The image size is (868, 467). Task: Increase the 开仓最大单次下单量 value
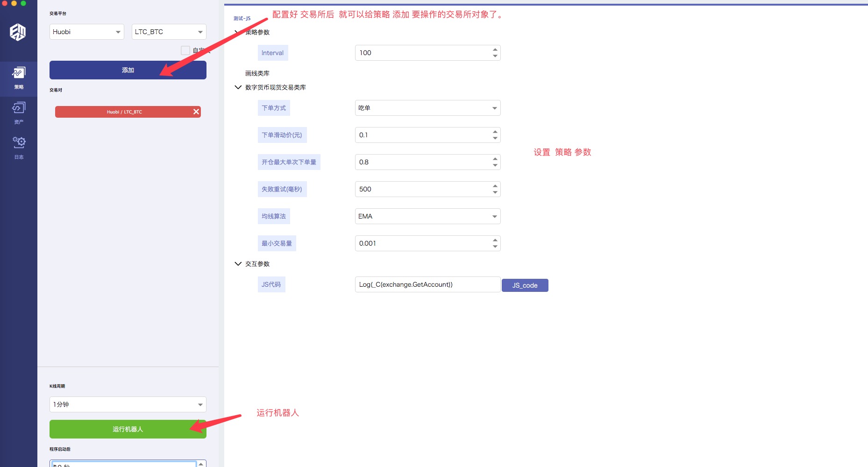point(495,159)
